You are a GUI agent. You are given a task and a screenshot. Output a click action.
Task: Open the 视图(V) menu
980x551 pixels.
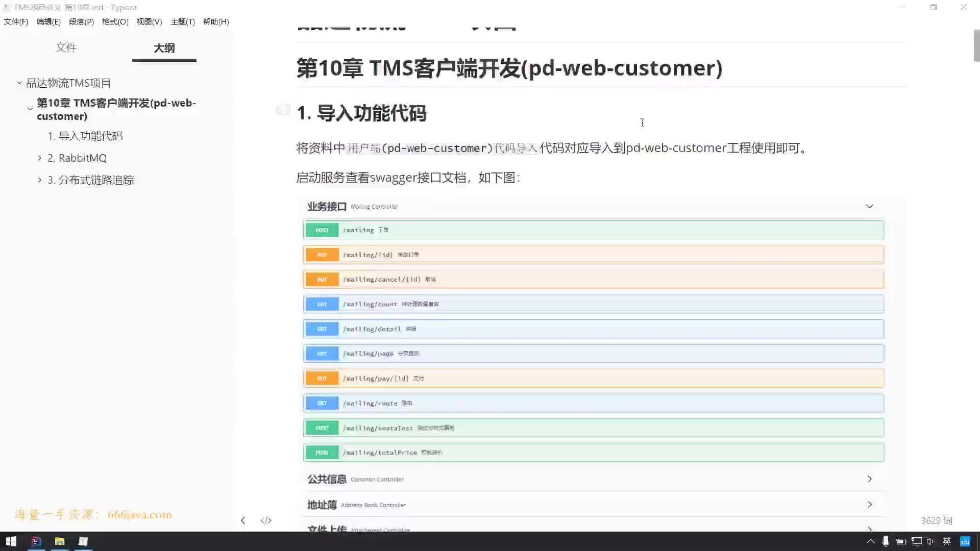[x=149, y=21]
